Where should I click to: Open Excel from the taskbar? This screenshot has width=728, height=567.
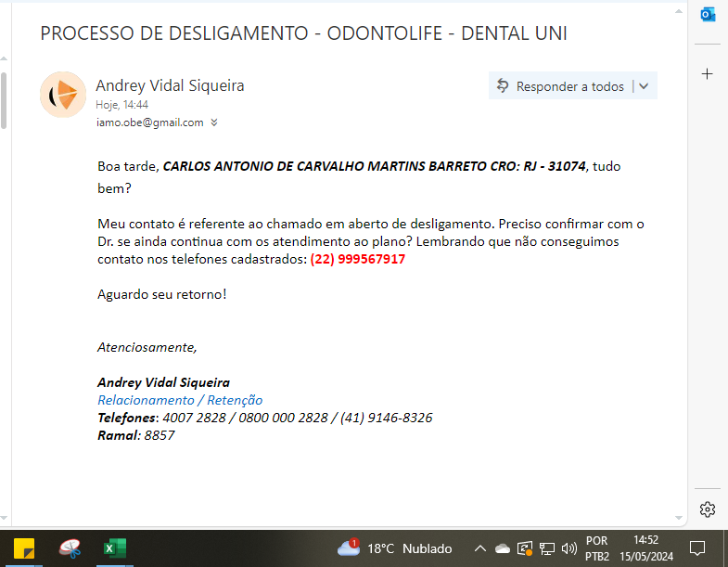[115, 548]
